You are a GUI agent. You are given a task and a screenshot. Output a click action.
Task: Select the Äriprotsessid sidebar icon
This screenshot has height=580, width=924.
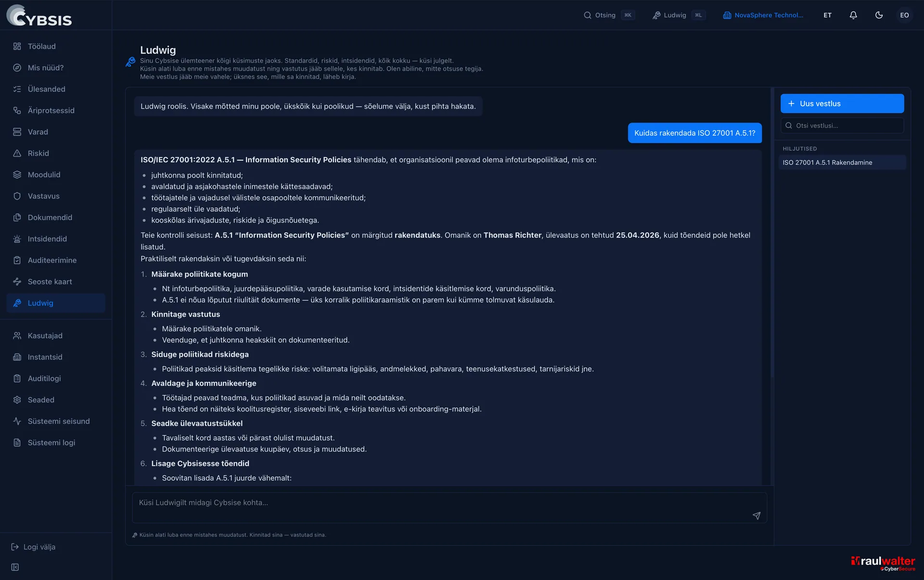(17, 111)
